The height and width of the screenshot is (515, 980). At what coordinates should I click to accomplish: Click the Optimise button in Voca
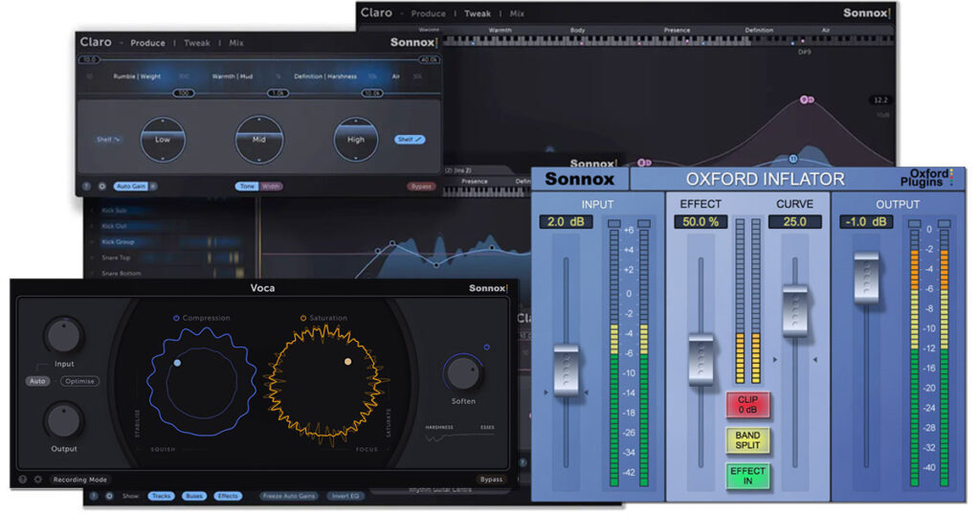tap(80, 381)
